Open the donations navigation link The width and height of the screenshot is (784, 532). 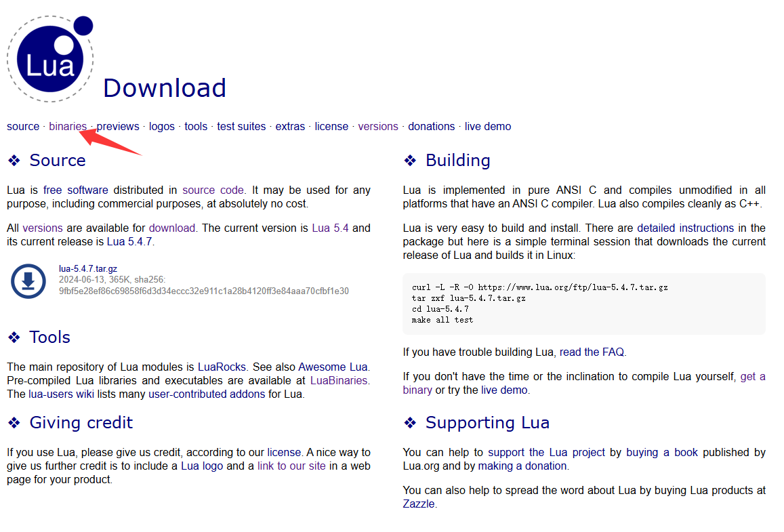pyautogui.click(x=432, y=127)
